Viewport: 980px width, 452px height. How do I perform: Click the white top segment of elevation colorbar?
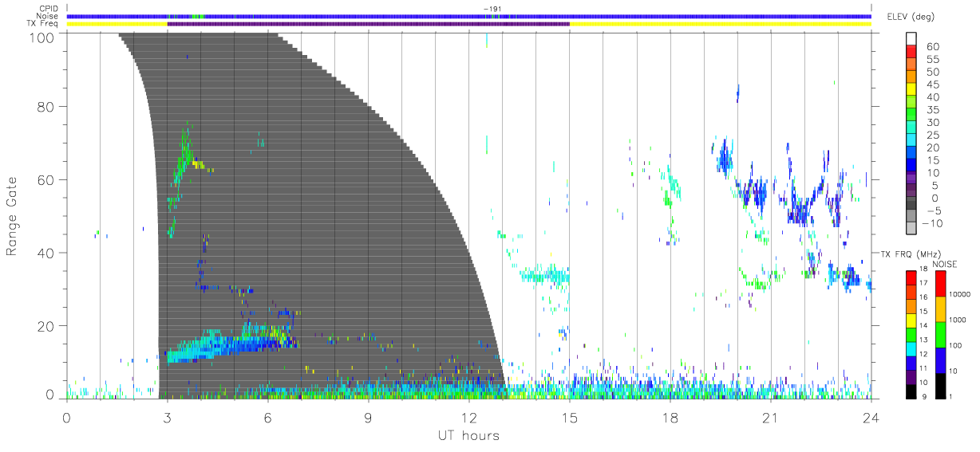[913, 37]
